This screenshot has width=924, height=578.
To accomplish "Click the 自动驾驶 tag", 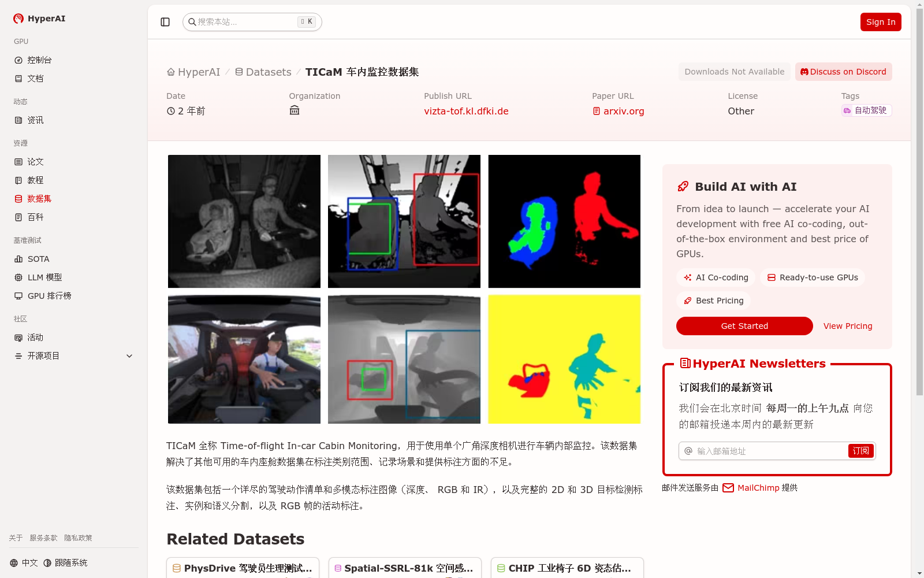I will click(x=866, y=110).
